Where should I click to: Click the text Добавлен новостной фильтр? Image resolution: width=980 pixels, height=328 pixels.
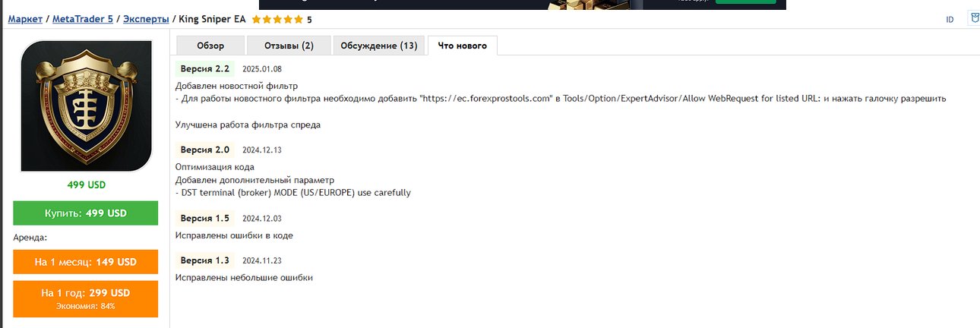(x=236, y=86)
